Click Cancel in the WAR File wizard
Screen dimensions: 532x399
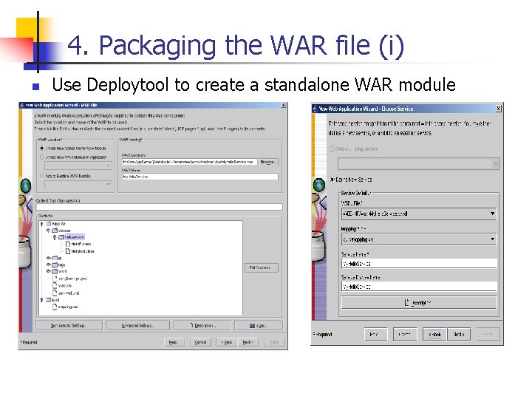pos(200,342)
